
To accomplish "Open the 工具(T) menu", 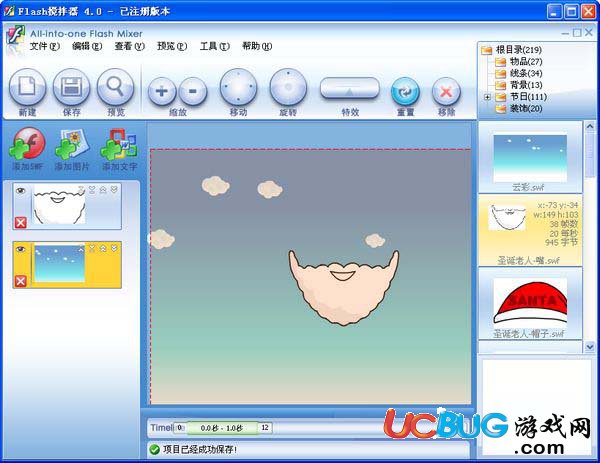I will [214, 46].
